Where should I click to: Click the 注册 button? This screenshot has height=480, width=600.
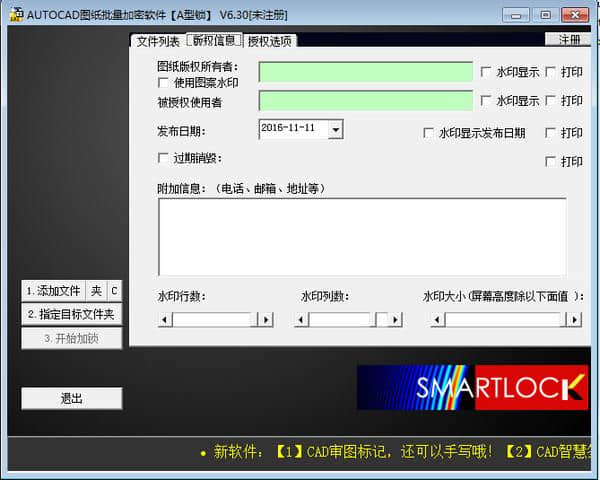click(569, 39)
